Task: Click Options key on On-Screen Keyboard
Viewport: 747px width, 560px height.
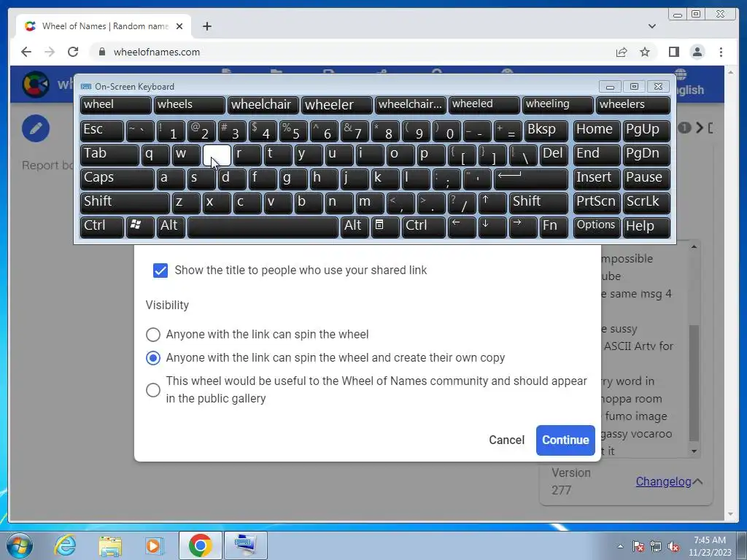Action: pyautogui.click(x=597, y=227)
